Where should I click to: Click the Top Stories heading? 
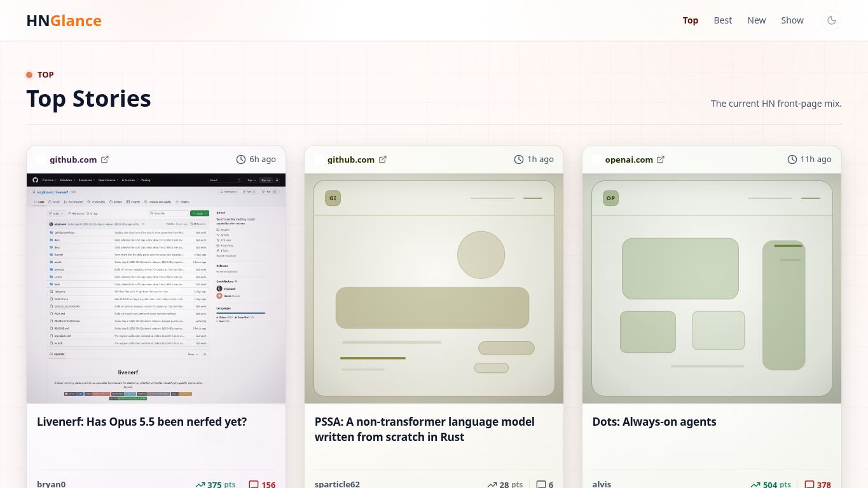click(x=88, y=99)
